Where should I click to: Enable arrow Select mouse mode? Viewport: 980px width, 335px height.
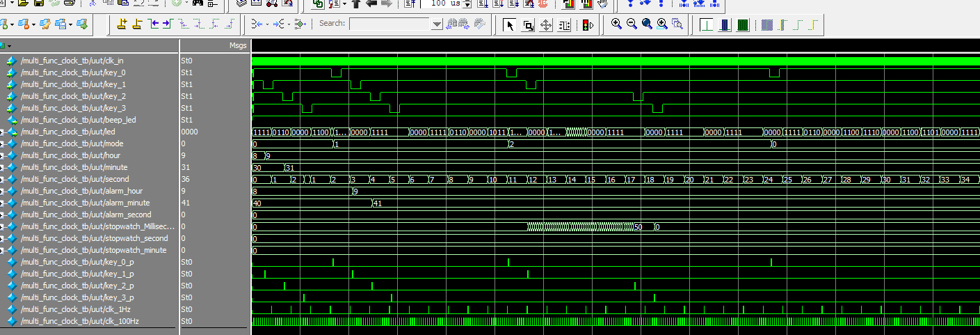[x=509, y=25]
